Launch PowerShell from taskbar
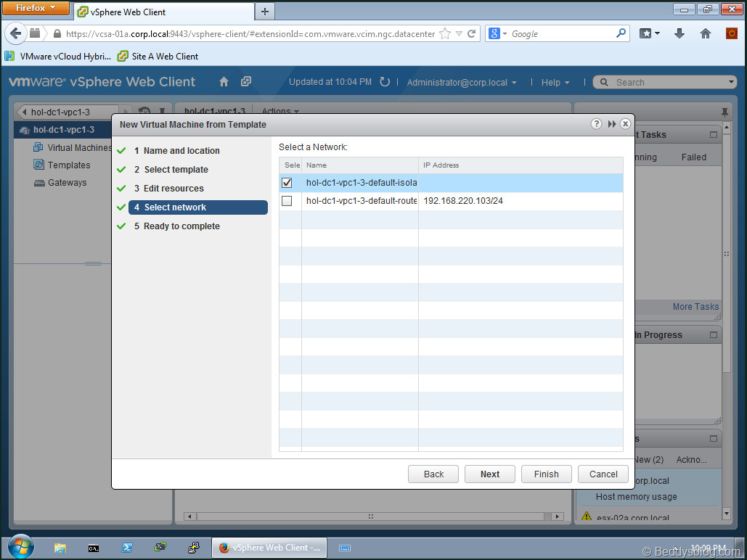This screenshot has width=747, height=560. click(127, 548)
